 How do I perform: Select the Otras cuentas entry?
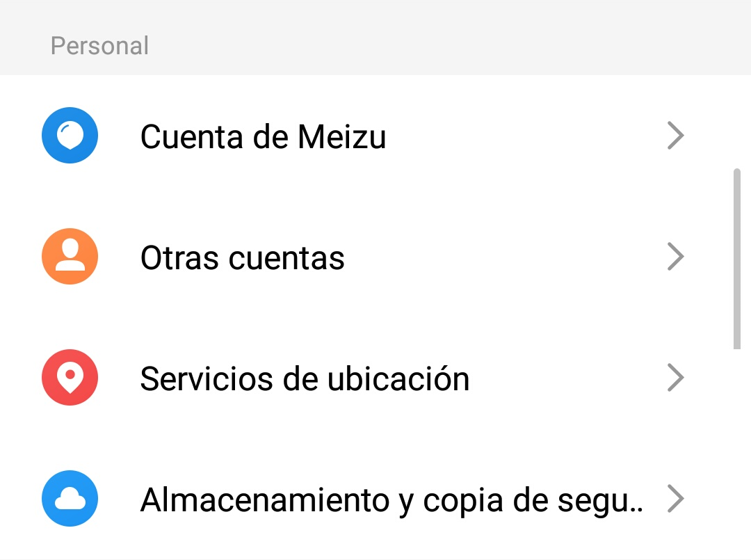[x=242, y=258]
